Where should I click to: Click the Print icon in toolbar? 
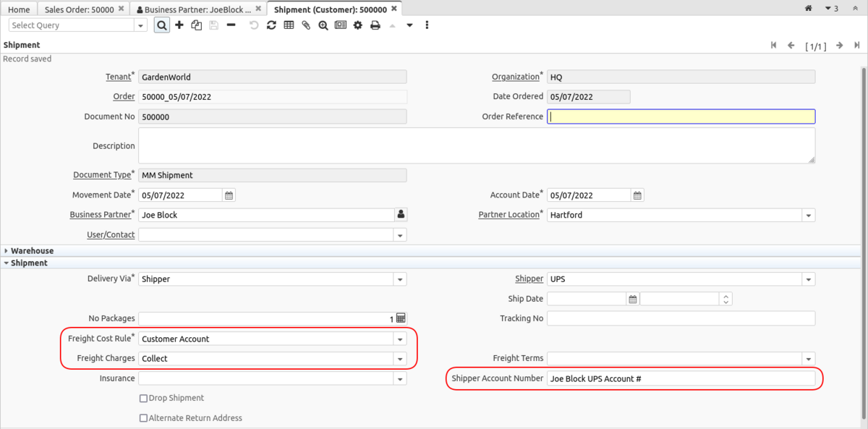click(x=375, y=25)
